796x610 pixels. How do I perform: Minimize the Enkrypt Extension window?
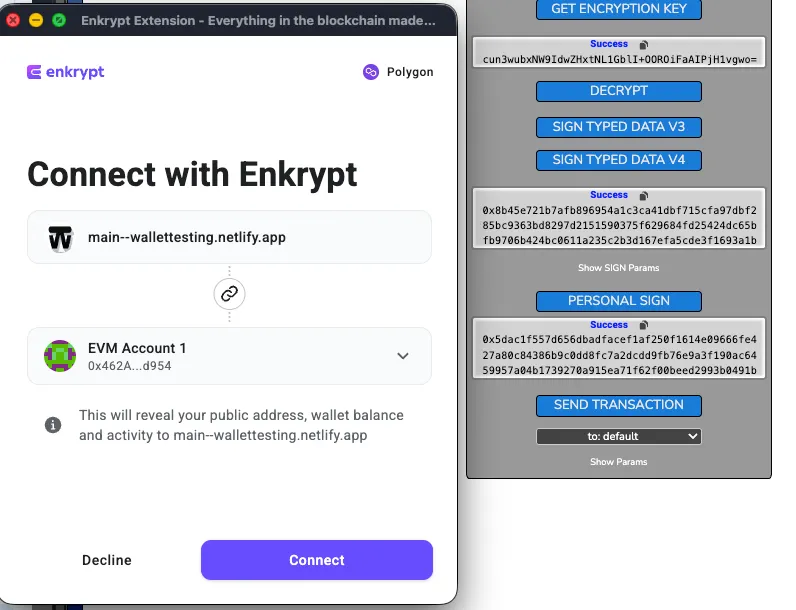[x=36, y=20]
